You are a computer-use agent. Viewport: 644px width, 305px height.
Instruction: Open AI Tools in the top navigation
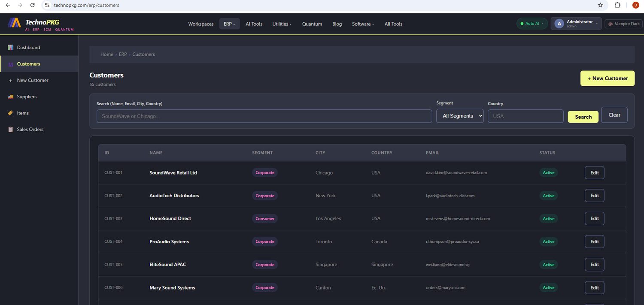click(254, 24)
